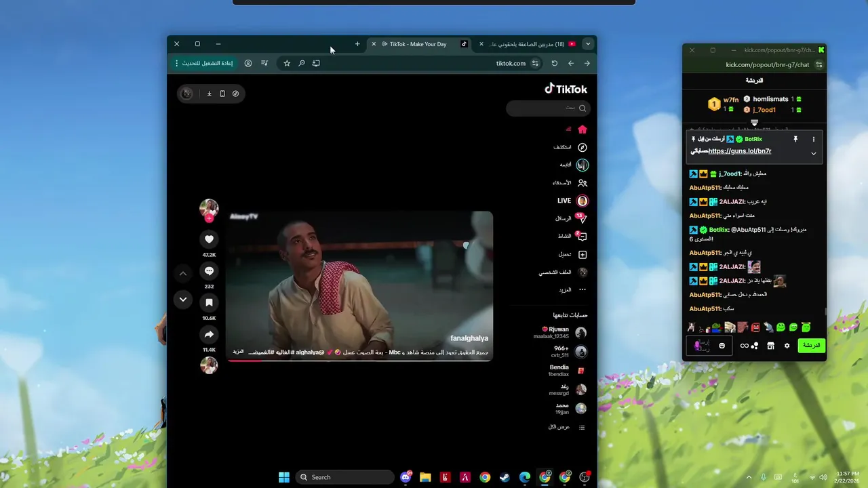Viewport: 868px width, 488px height.
Task: Click the TikTok logo
Action: click(566, 89)
